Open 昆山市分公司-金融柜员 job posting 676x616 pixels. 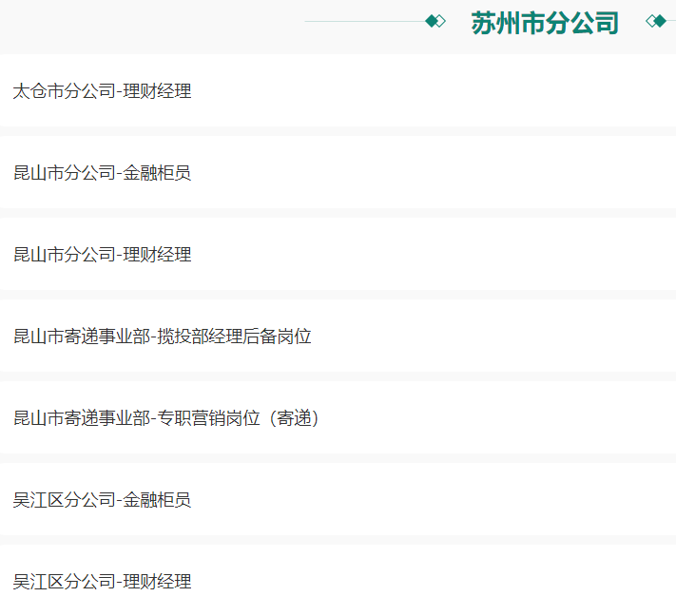pyautogui.click(x=103, y=173)
